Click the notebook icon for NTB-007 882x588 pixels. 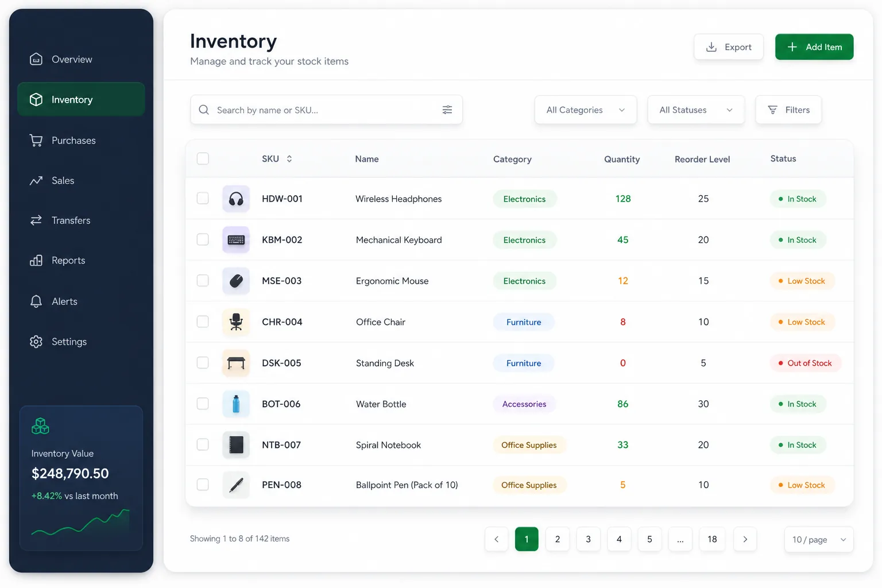(236, 445)
